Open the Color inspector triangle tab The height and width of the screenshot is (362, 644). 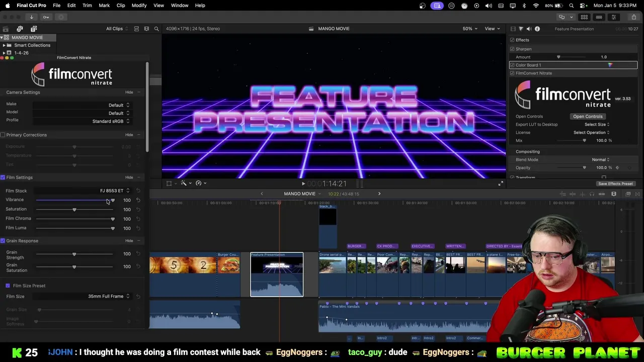point(521,29)
